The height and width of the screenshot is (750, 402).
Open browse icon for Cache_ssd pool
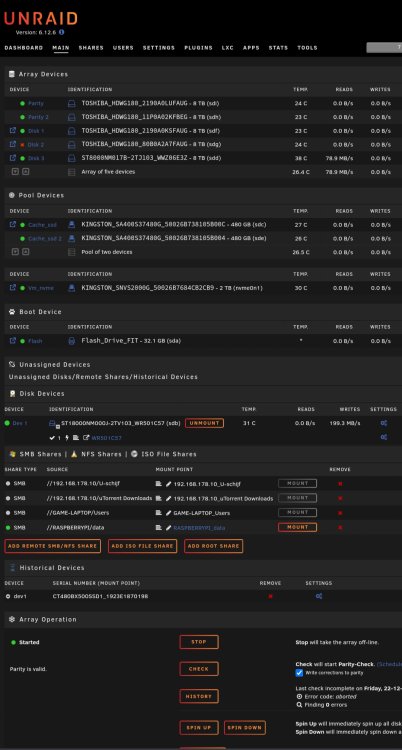(x=13, y=224)
